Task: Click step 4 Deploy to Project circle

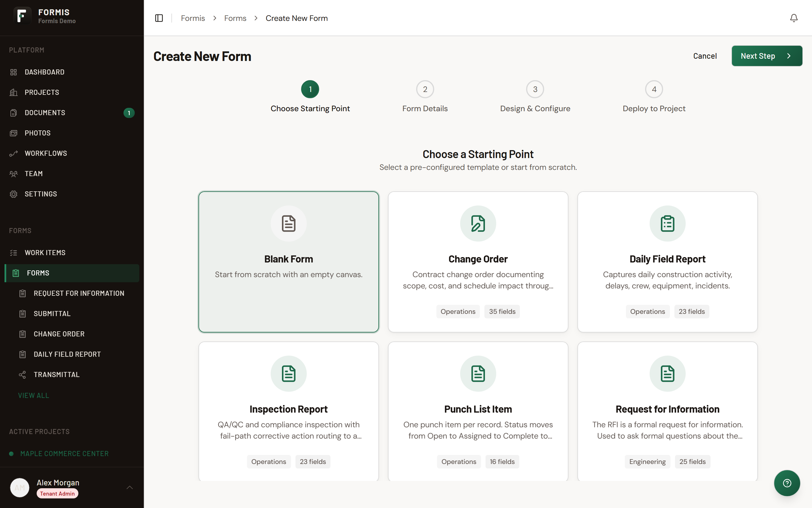Action: (x=654, y=89)
